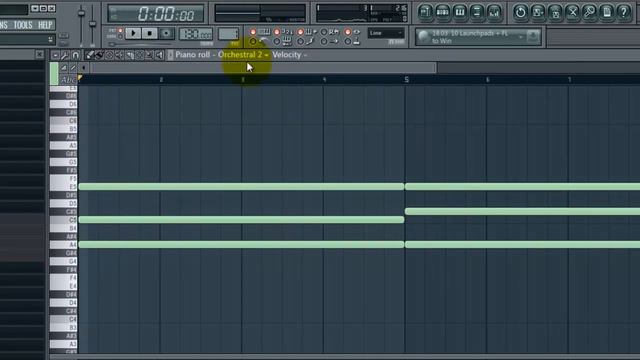Screen dimensions: 640x360
Task: Click the Record button in transport
Action: pos(166,33)
